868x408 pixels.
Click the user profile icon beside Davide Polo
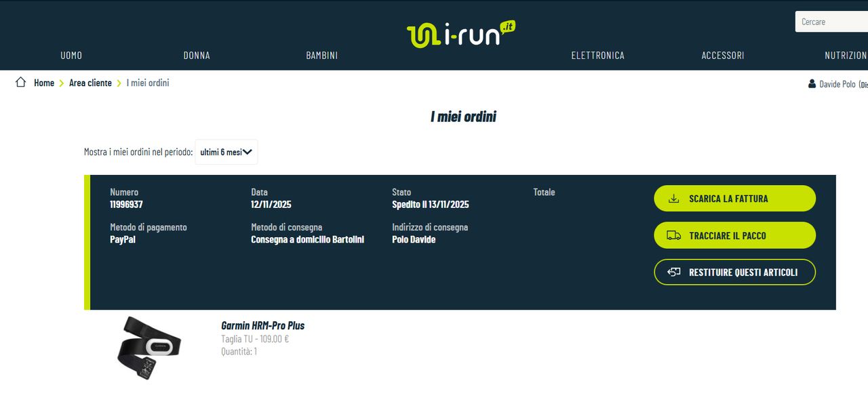click(x=812, y=84)
